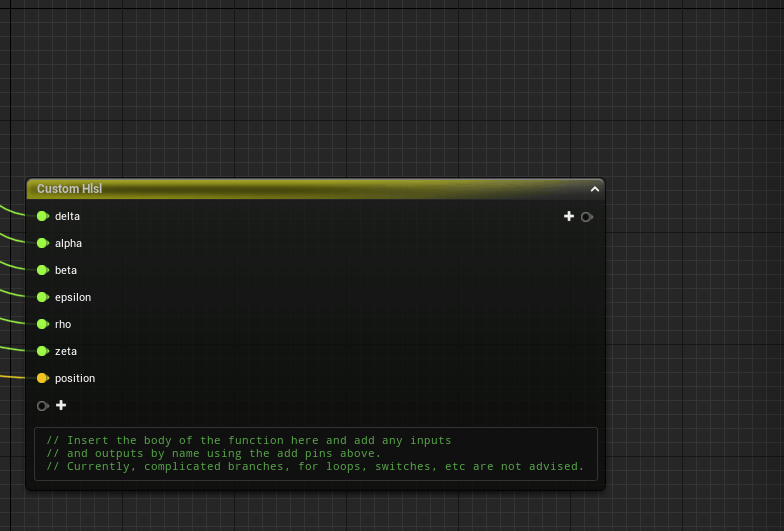The image size is (784, 531).
Task: Add a new output pin with plus icon
Action: point(569,216)
